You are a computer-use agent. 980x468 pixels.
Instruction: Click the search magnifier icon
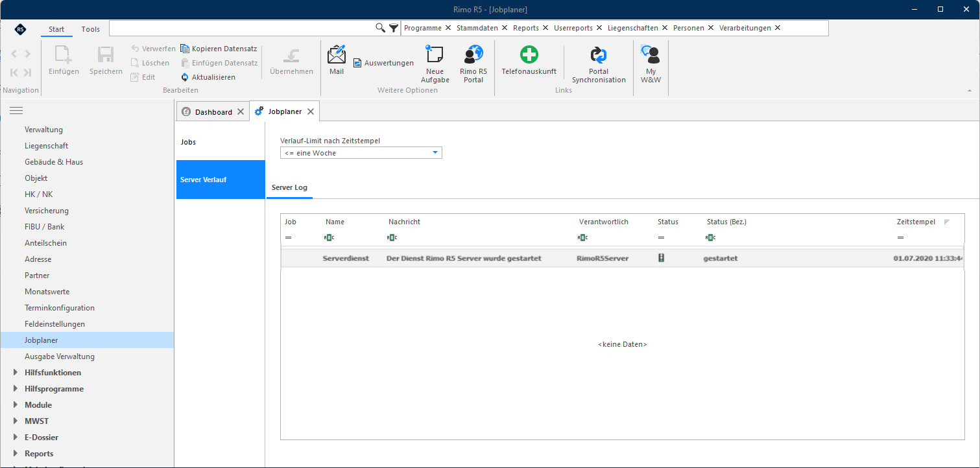point(381,28)
